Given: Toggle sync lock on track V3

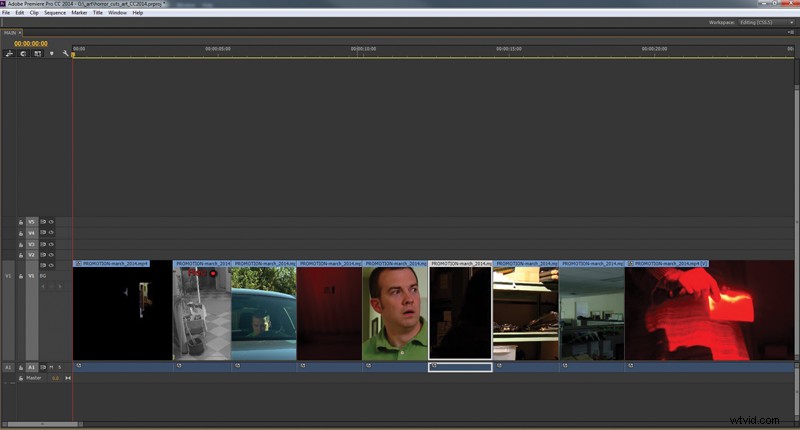Looking at the screenshot, I should click(x=43, y=244).
